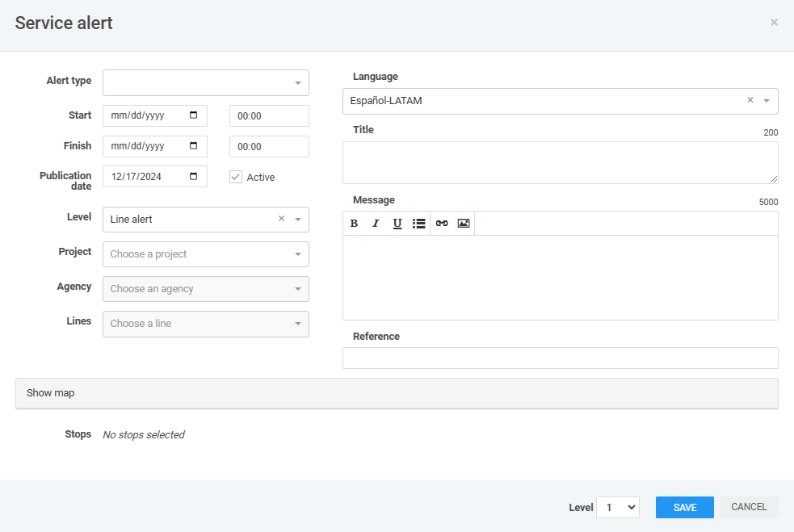The width and height of the screenshot is (794, 532).
Task: Expand the Show map section
Action: point(397,393)
